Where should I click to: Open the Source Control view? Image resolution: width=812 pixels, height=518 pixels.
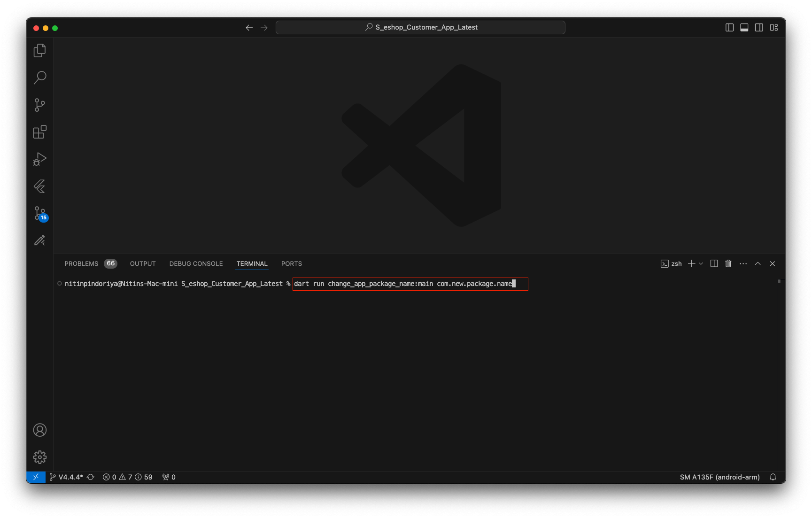40,105
